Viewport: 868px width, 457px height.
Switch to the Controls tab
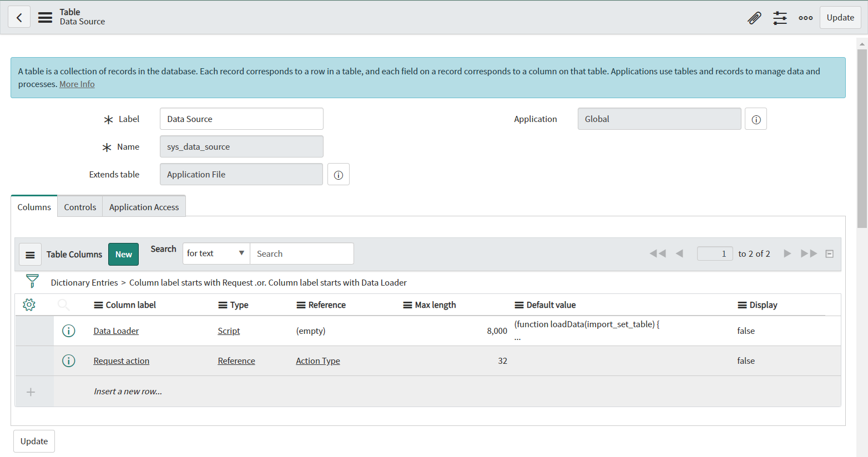80,207
